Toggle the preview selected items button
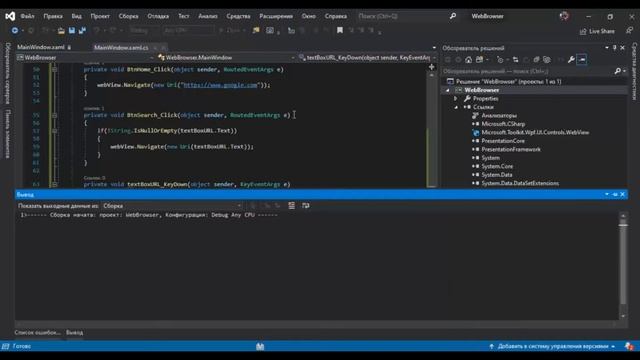This screenshot has width=640, height=360. click(x=582, y=60)
